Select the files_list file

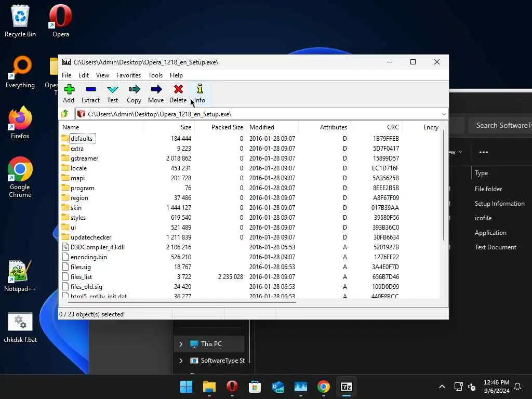tap(249, 276)
